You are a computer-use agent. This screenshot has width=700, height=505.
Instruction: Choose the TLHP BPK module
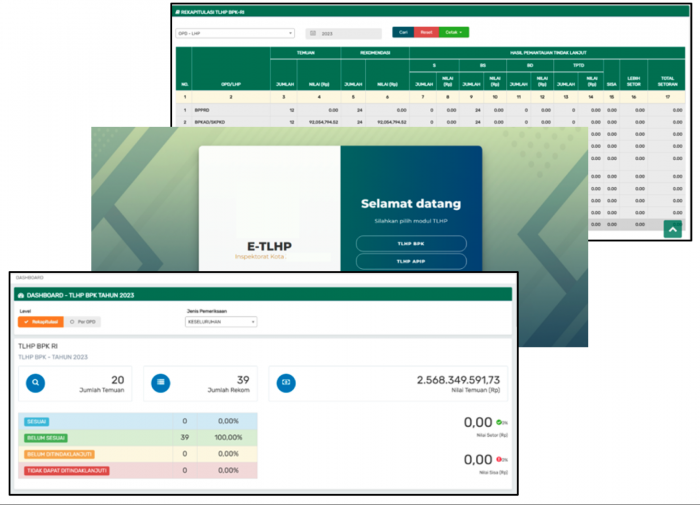(411, 243)
